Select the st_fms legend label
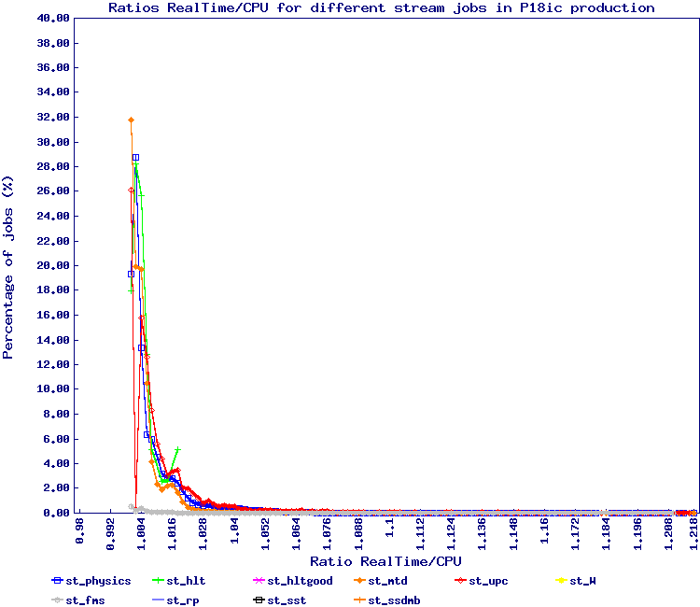Screen dimensions: 700x607 point(85,600)
